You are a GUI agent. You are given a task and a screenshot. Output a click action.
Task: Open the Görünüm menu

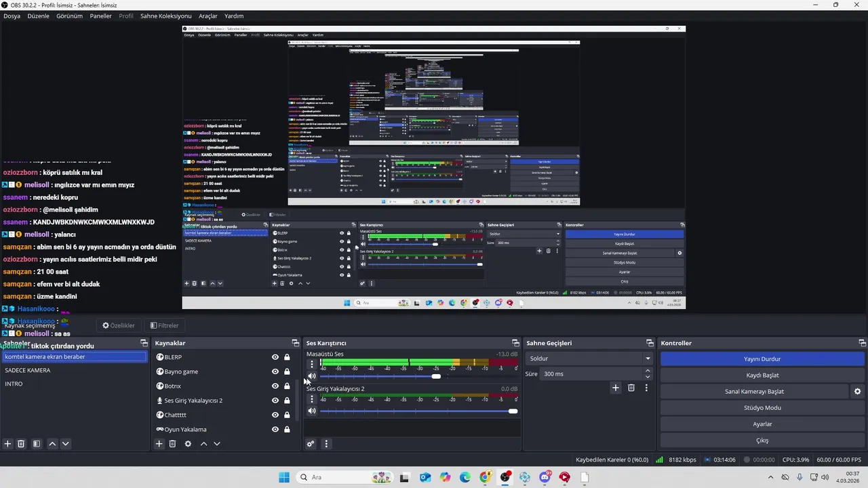tap(69, 16)
